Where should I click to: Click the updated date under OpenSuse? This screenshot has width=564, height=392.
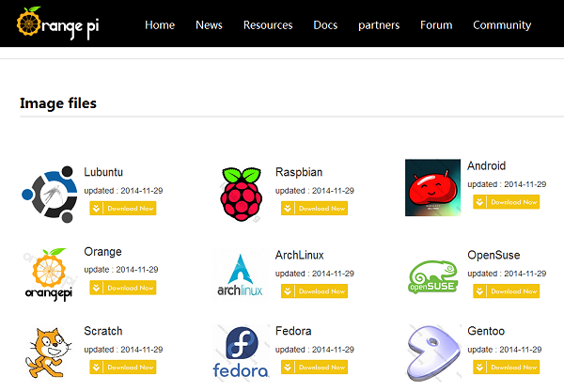[507, 274]
